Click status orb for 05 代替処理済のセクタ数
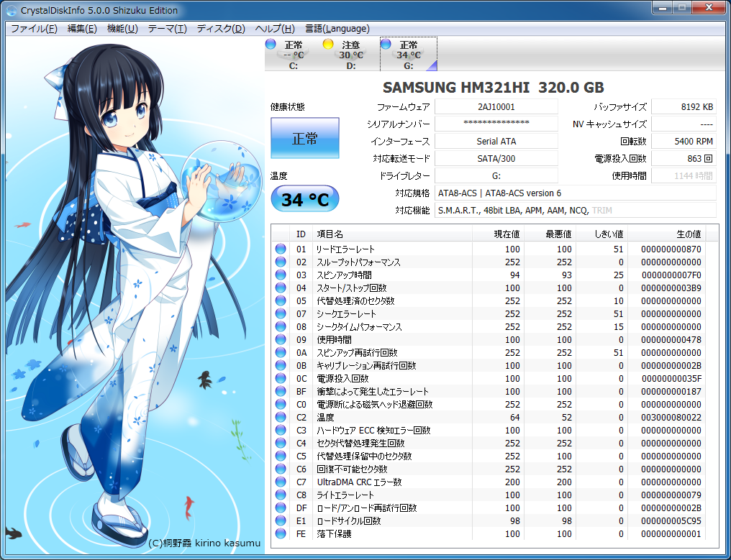 click(x=281, y=301)
